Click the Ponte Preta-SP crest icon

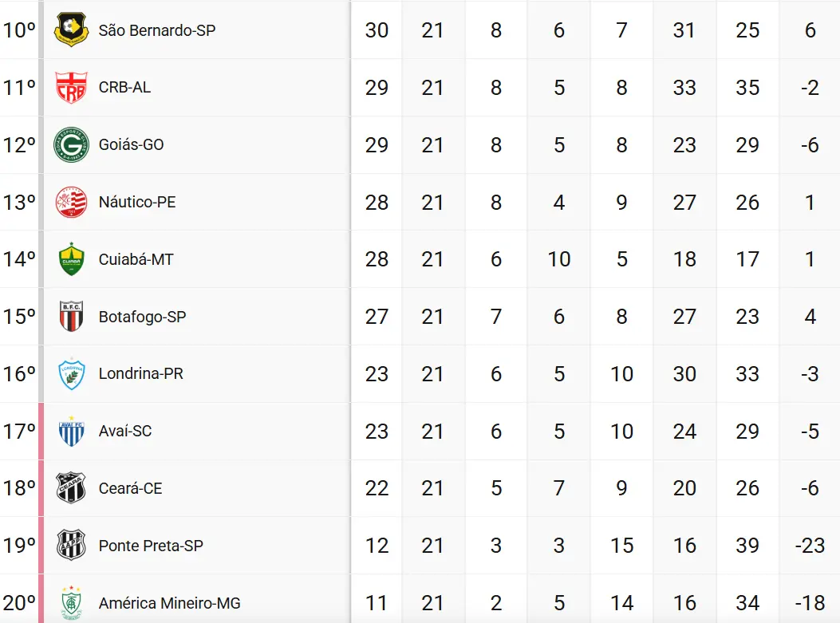pyautogui.click(x=71, y=546)
